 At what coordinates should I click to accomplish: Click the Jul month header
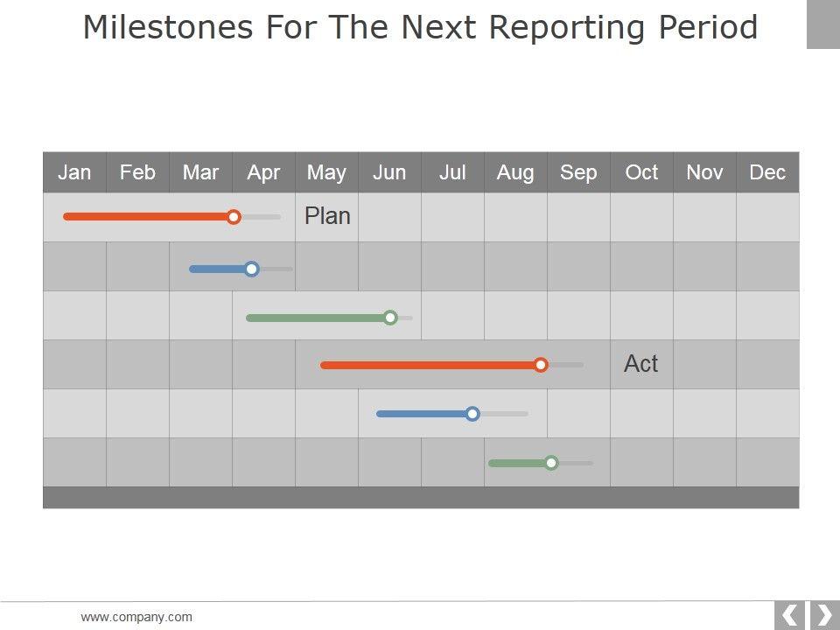(452, 172)
